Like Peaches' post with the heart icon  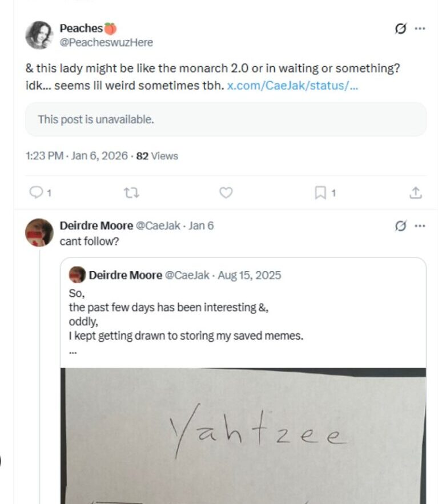[226, 193]
